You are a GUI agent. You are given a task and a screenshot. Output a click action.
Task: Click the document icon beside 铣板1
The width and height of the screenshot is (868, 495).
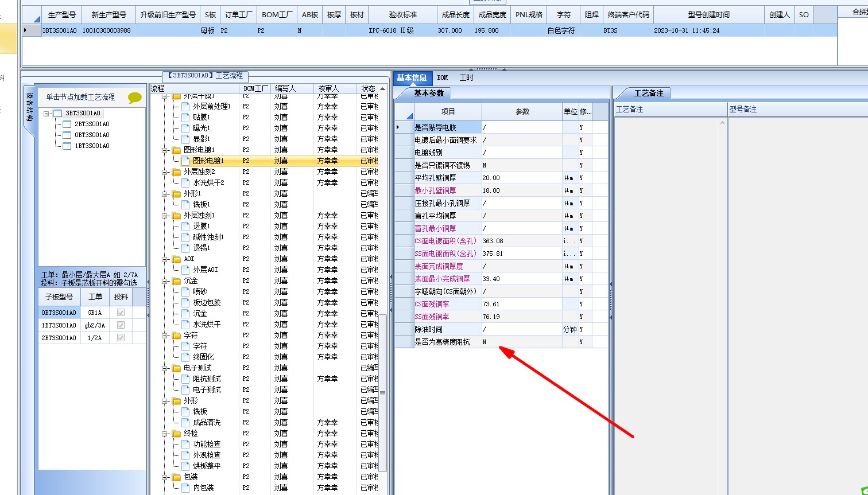185,204
